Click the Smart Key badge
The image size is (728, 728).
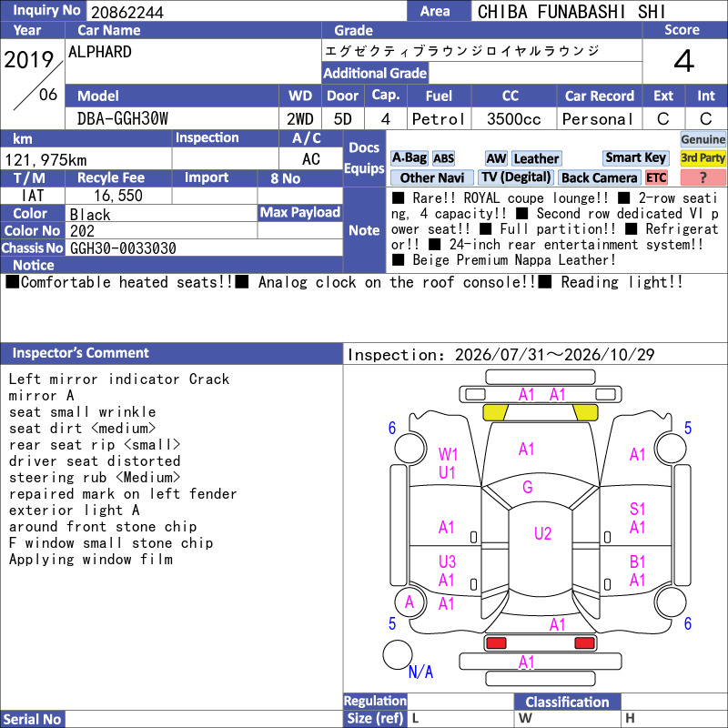(x=635, y=157)
